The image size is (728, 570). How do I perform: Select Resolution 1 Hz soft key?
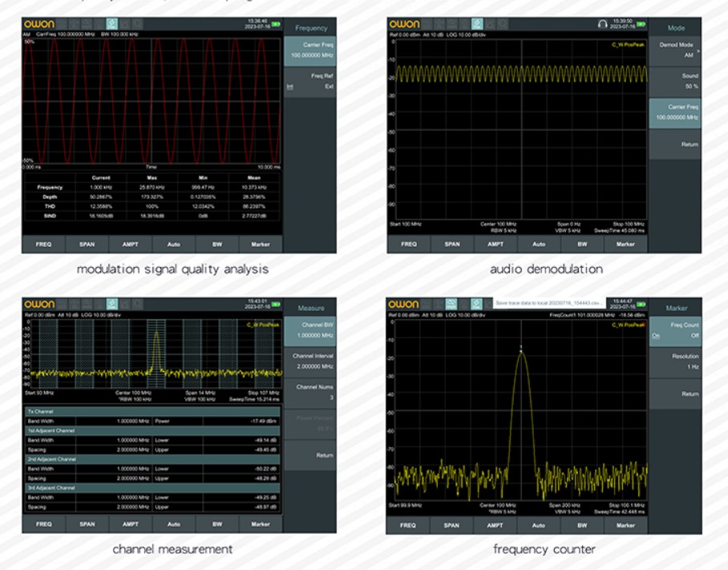pyautogui.click(x=675, y=362)
